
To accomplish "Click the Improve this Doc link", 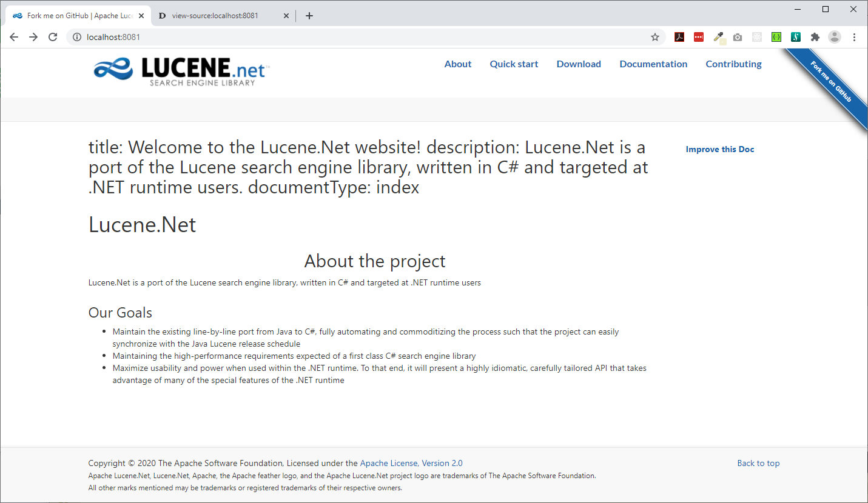I will (x=720, y=149).
